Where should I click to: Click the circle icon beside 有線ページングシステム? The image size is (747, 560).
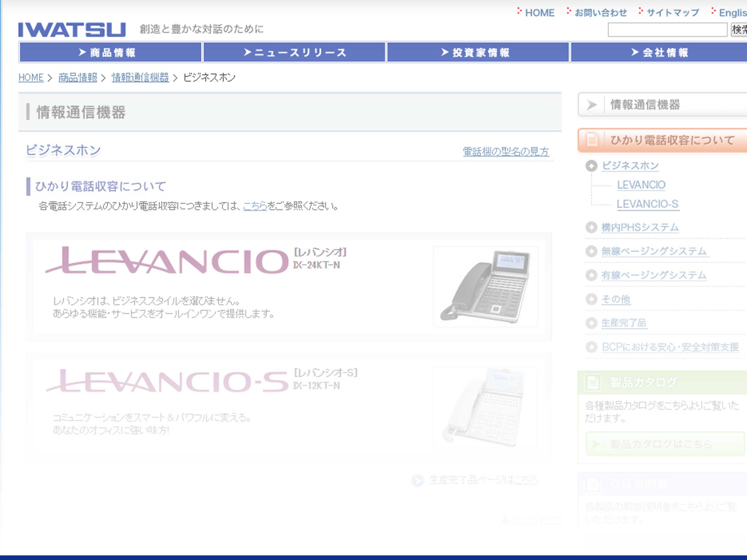pyautogui.click(x=591, y=275)
